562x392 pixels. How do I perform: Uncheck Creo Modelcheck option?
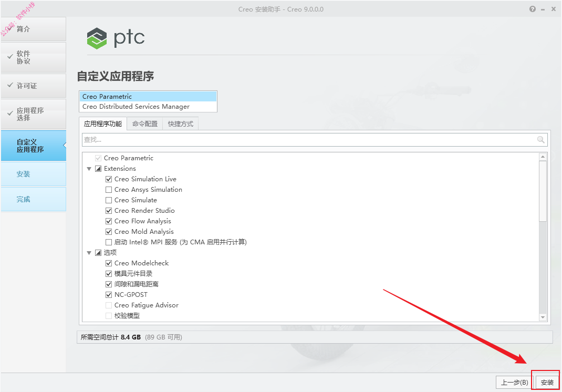click(x=109, y=263)
